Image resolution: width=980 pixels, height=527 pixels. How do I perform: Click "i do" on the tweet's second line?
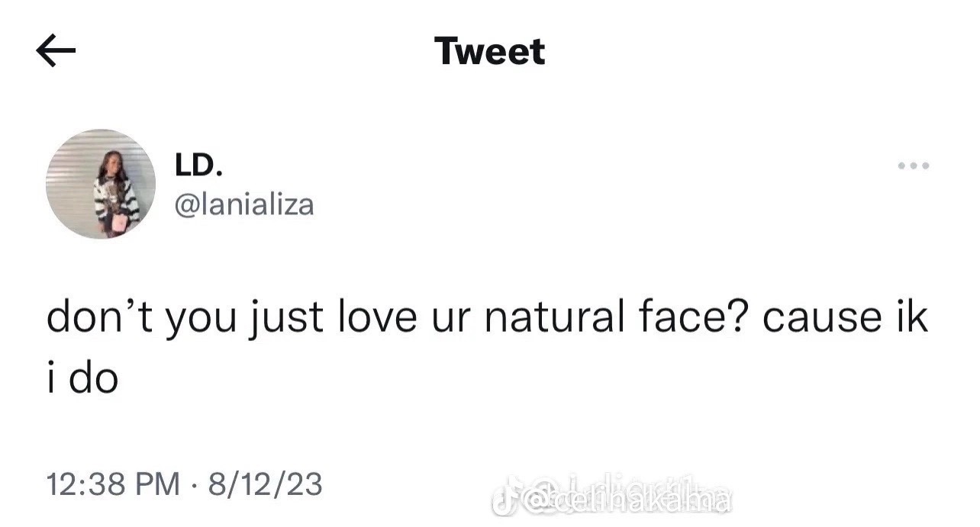click(x=82, y=378)
